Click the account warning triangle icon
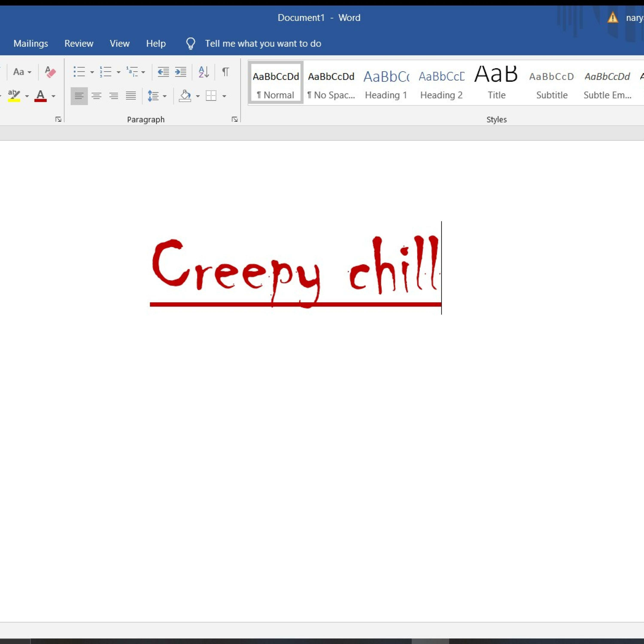This screenshot has height=644, width=644. coord(613,17)
